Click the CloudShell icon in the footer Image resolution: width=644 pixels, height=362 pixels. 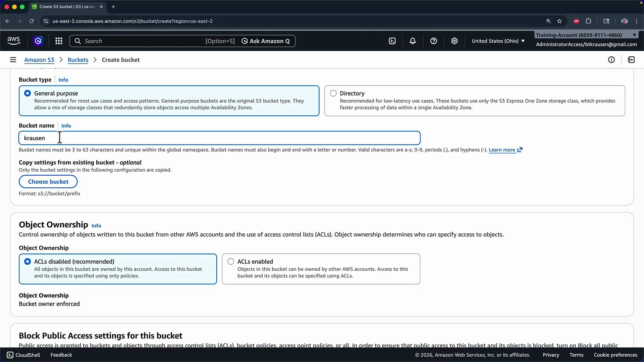10,355
